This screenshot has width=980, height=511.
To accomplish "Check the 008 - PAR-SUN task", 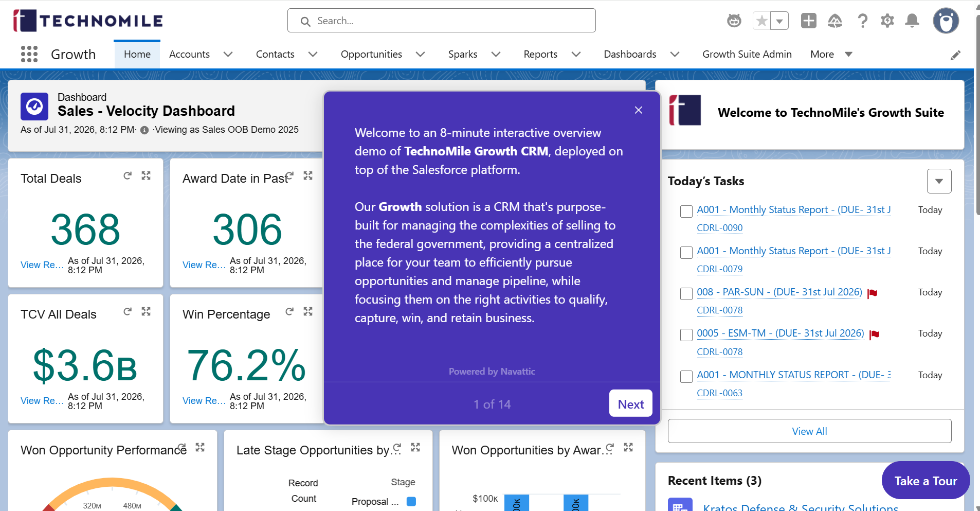I will (686, 294).
